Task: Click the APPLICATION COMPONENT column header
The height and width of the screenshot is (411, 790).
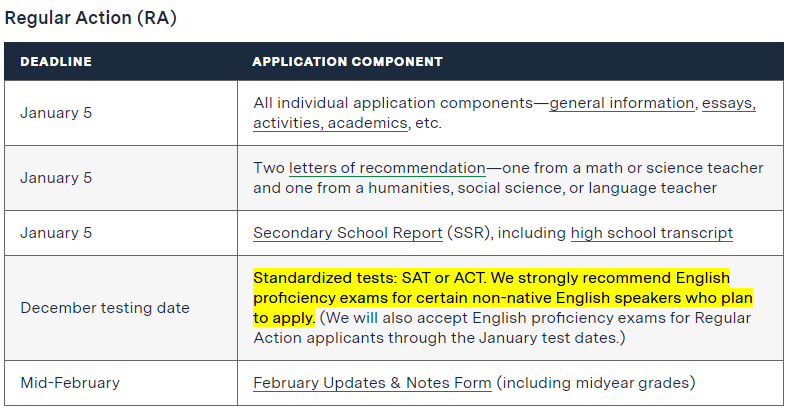Action: tap(348, 61)
